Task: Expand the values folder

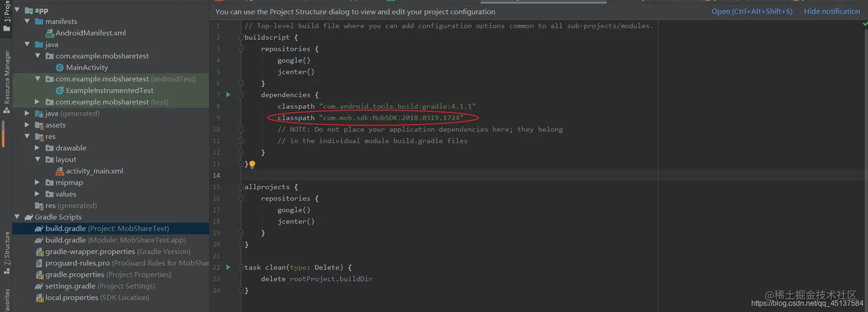Action: coord(38,194)
